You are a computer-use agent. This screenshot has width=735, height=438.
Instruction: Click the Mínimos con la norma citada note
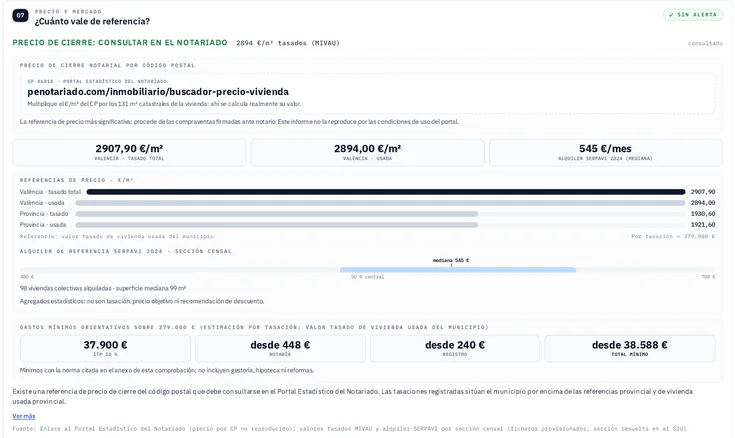coord(167,370)
